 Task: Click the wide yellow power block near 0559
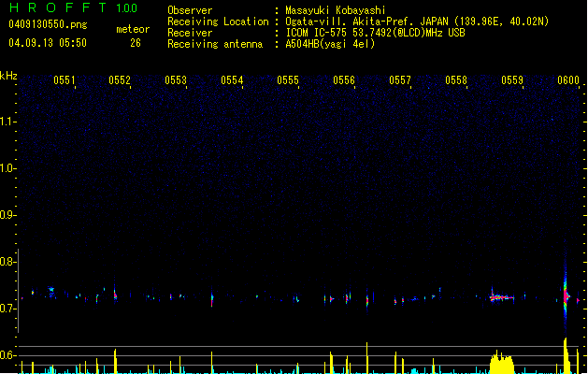503,363
